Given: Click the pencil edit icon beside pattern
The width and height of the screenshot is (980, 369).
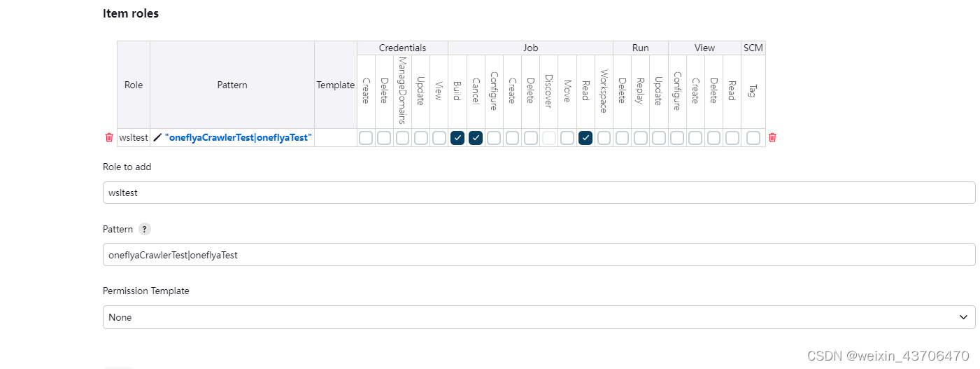Looking at the screenshot, I should click(x=157, y=138).
